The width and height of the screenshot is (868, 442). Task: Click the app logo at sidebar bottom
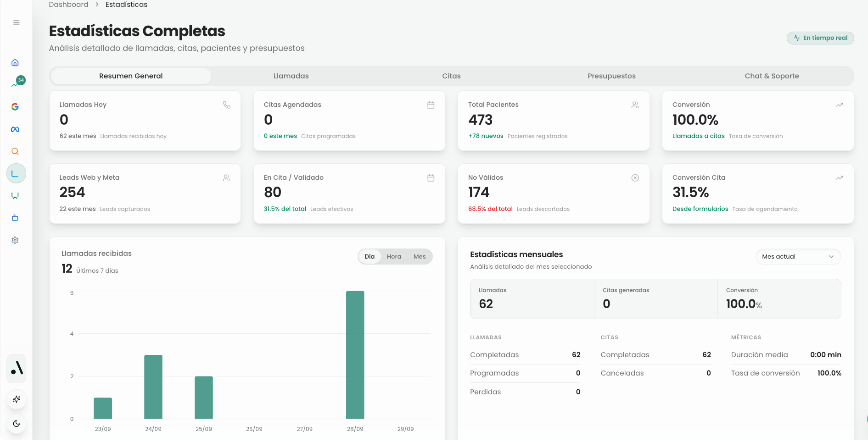click(x=17, y=368)
